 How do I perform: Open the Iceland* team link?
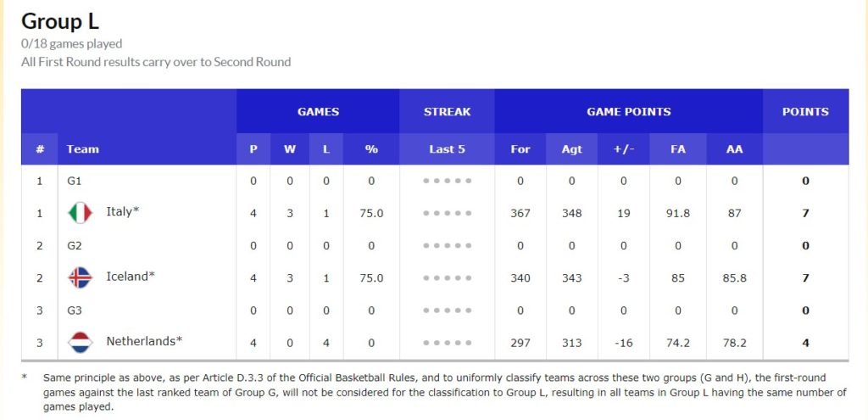tap(127, 277)
